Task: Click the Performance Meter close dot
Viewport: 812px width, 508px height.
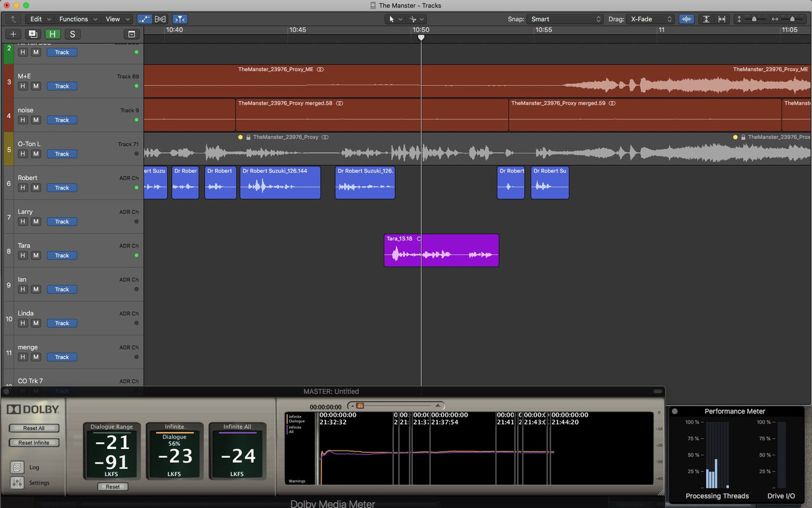Action: [x=675, y=411]
